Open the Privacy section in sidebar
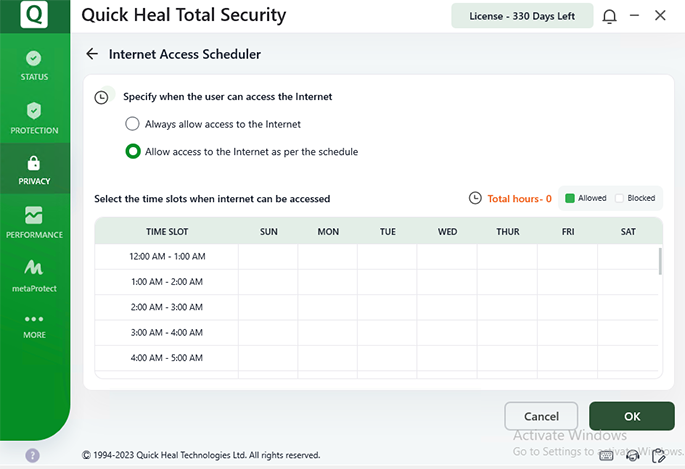 point(34,170)
